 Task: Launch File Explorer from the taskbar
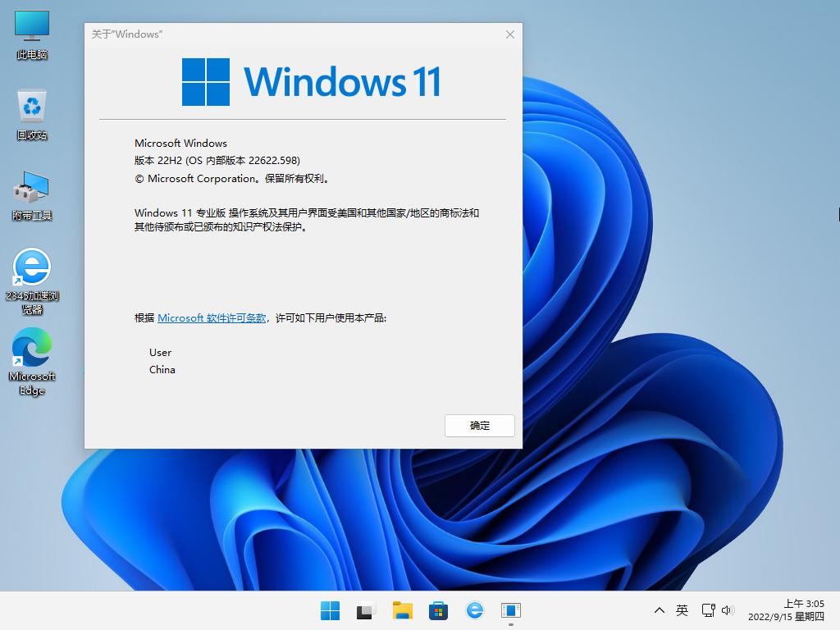coord(402,610)
